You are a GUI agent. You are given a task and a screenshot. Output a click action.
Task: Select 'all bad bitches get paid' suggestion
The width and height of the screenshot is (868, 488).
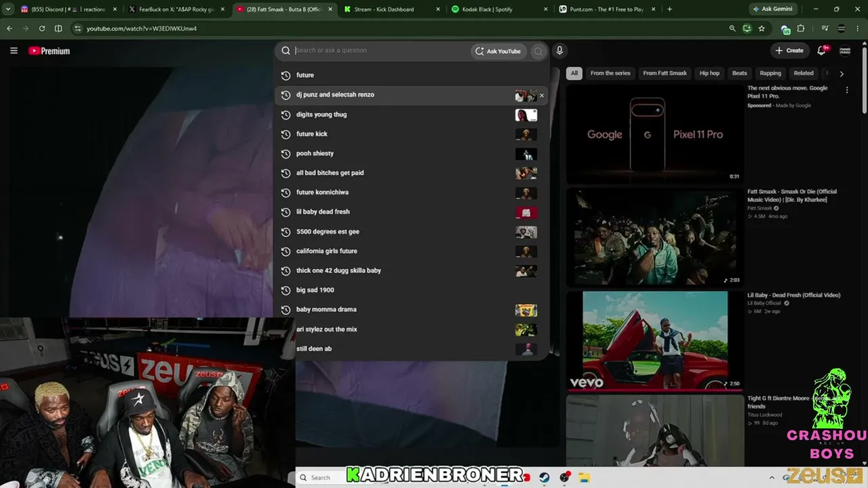click(412, 173)
